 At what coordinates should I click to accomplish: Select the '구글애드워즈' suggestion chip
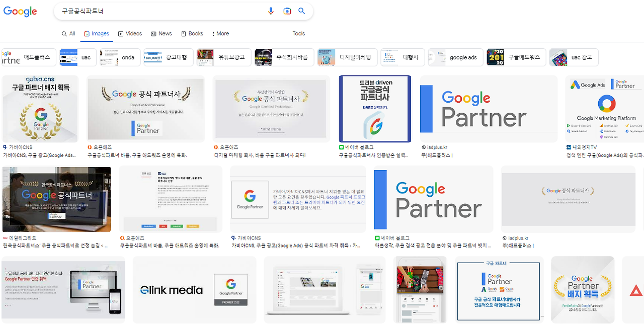[516, 57]
